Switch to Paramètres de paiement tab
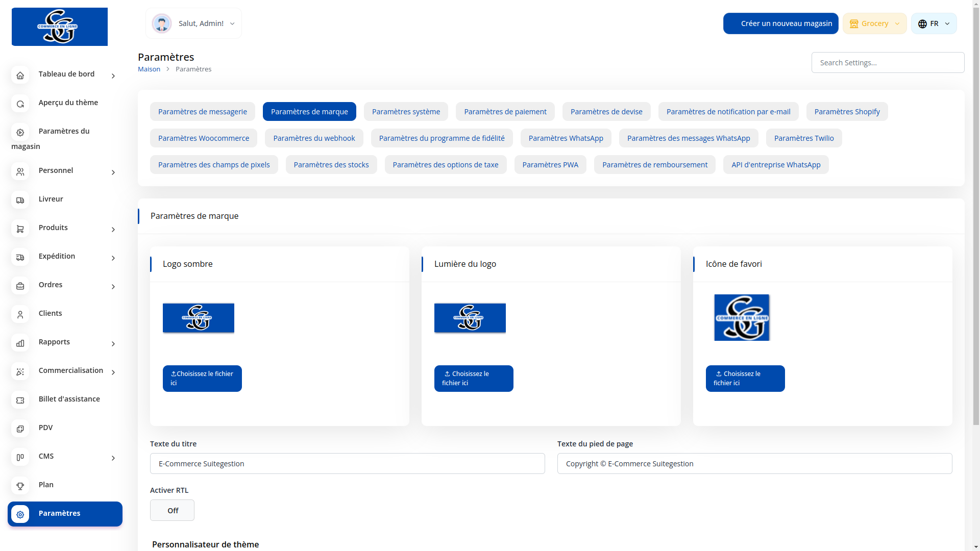Image resolution: width=980 pixels, height=551 pixels. click(x=505, y=112)
